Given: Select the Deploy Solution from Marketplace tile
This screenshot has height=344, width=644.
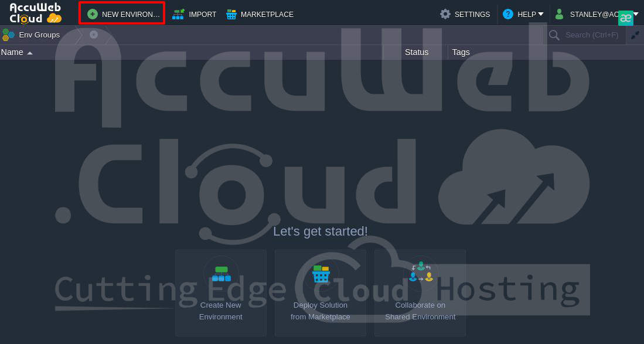Looking at the screenshot, I should [x=321, y=292].
